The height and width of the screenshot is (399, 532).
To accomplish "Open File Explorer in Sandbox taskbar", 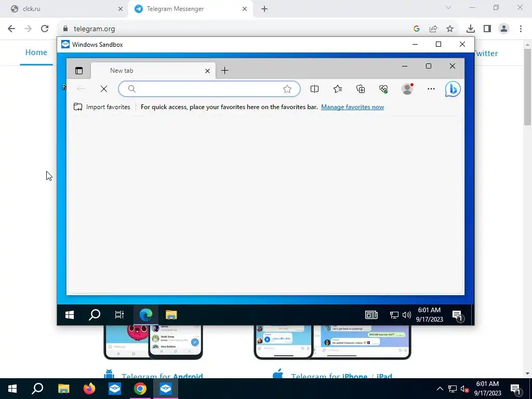I will tap(171, 315).
